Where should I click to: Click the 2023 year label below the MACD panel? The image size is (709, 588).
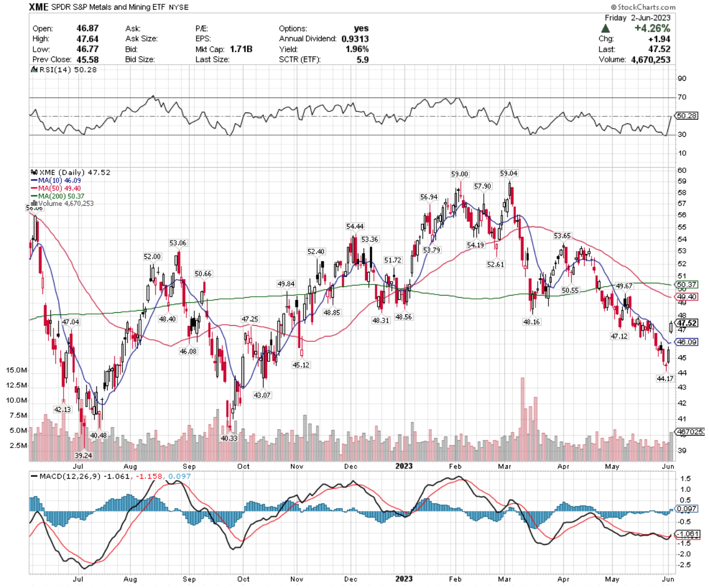[x=404, y=579]
